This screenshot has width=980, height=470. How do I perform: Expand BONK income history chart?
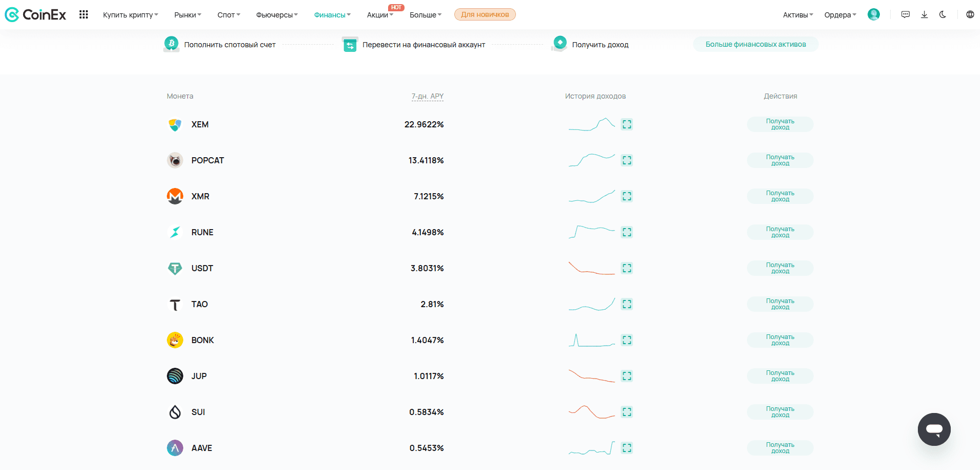coord(627,340)
